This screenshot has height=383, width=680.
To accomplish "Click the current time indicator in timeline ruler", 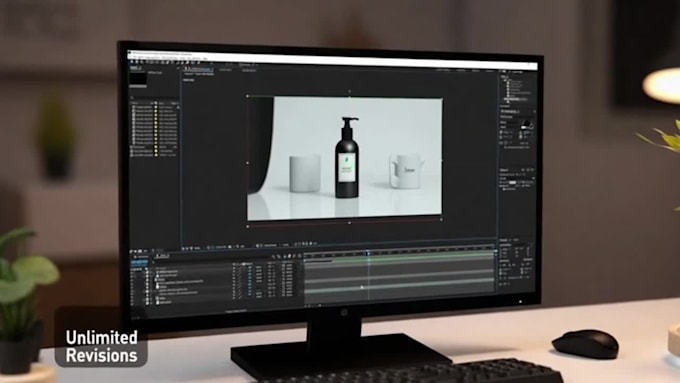I will pos(368,253).
